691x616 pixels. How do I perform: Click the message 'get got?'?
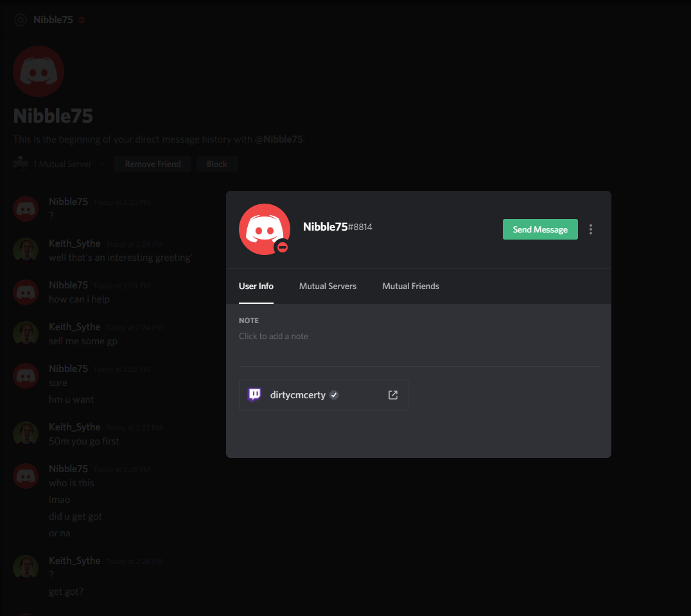click(66, 592)
